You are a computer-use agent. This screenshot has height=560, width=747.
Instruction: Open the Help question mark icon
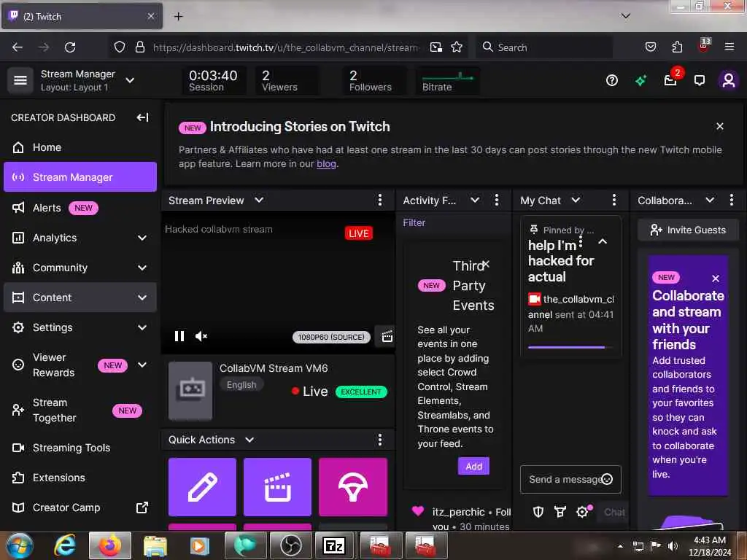click(612, 80)
